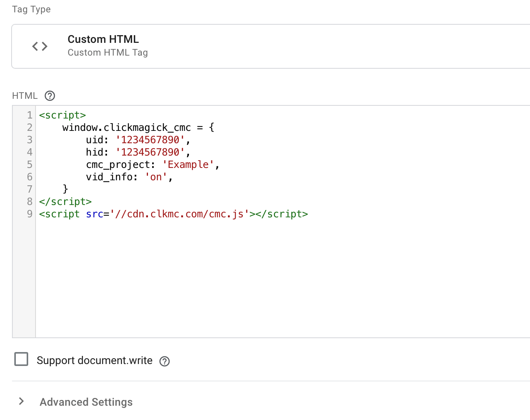Click the 'Example' cmc_project string
This screenshot has width=530, height=420.
click(x=188, y=165)
